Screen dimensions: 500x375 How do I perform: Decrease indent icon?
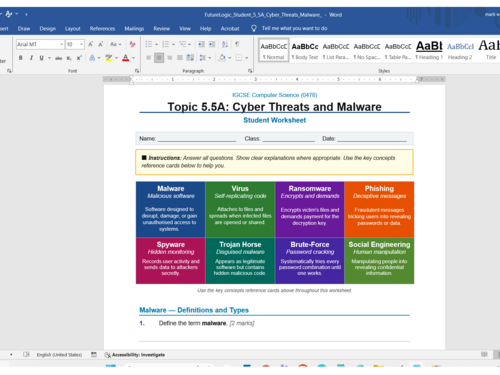click(201, 44)
